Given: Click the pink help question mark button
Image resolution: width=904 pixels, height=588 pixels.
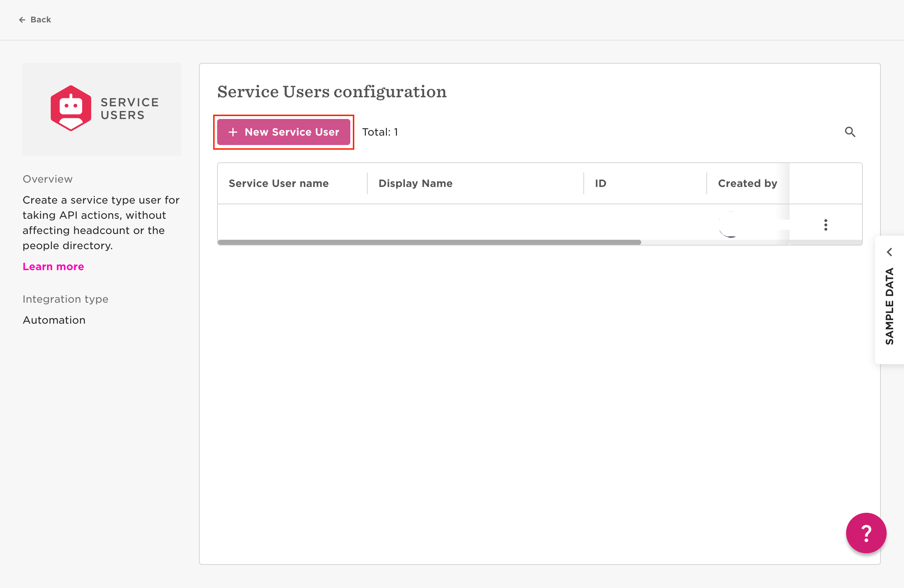Looking at the screenshot, I should [866, 533].
